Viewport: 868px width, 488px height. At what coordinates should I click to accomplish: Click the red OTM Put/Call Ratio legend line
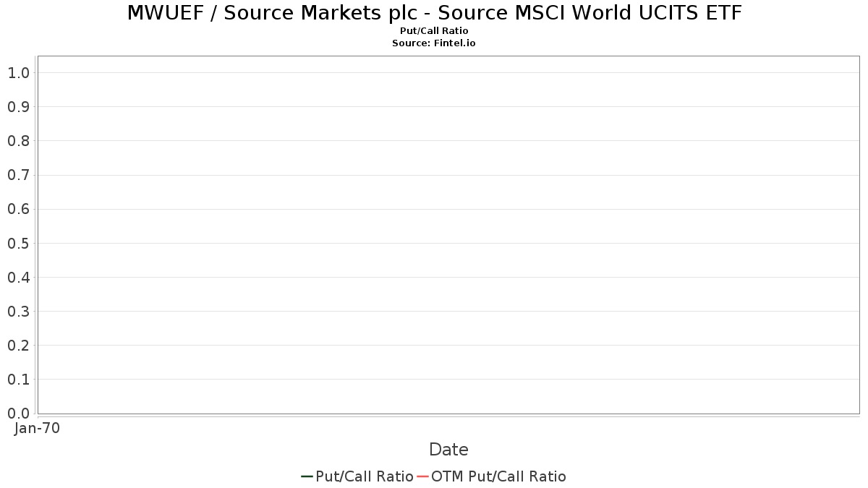tap(422, 476)
